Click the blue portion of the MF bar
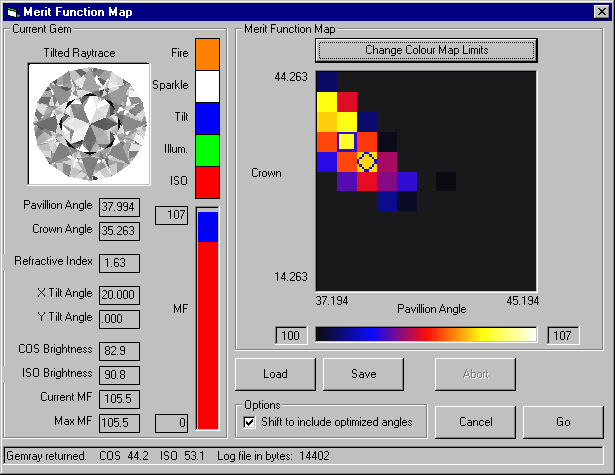Screen dimensions: 615x475 click(x=208, y=227)
